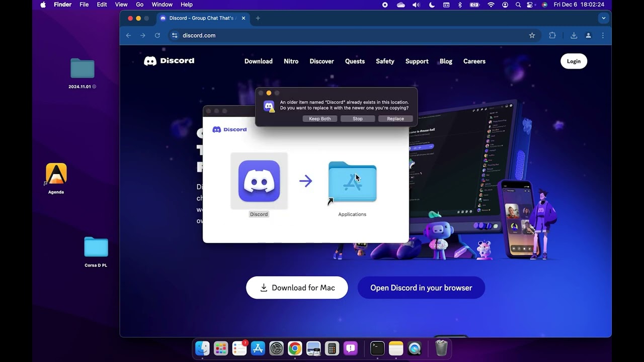Viewport: 644px width, 362px height.
Task: Bookmark this page with the star icon
Action: pyautogui.click(x=532, y=35)
